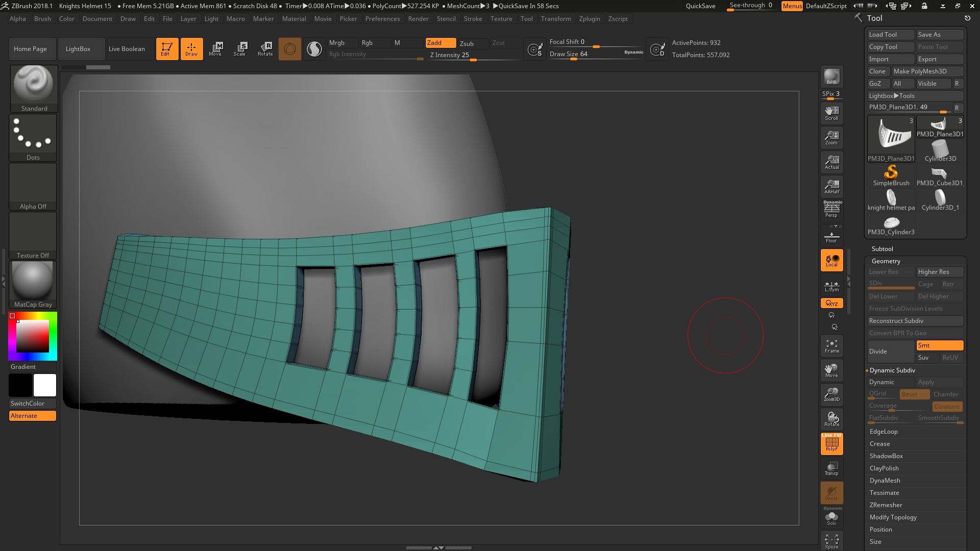
Task: Click the orange gizmo 3D icon
Action: coord(290,49)
